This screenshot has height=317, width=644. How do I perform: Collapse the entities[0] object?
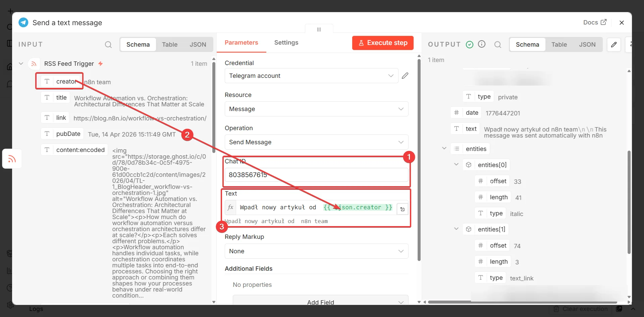tap(456, 164)
